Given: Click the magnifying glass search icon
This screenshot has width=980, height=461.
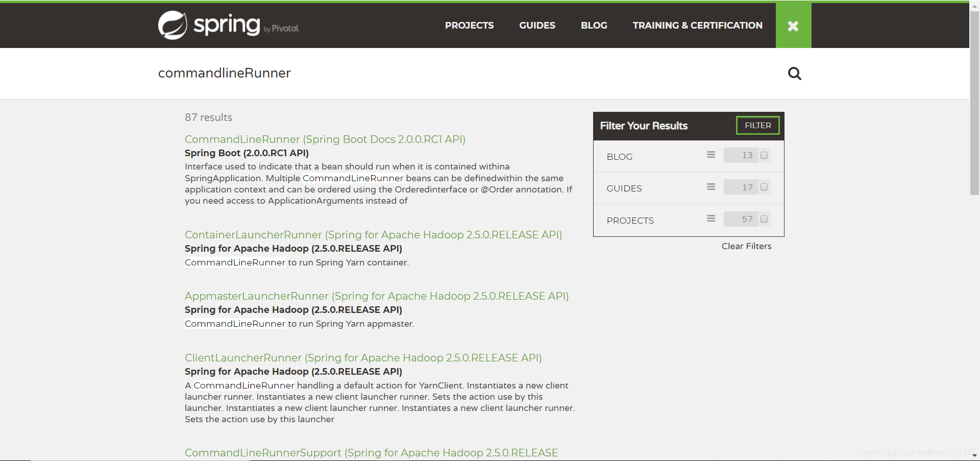Looking at the screenshot, I should tap(794, 74).
